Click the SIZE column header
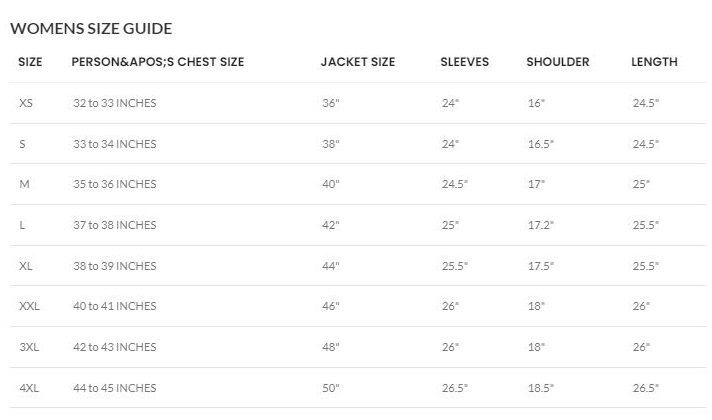The width and height of the screenshot is (712, 420). click(31, 62)
